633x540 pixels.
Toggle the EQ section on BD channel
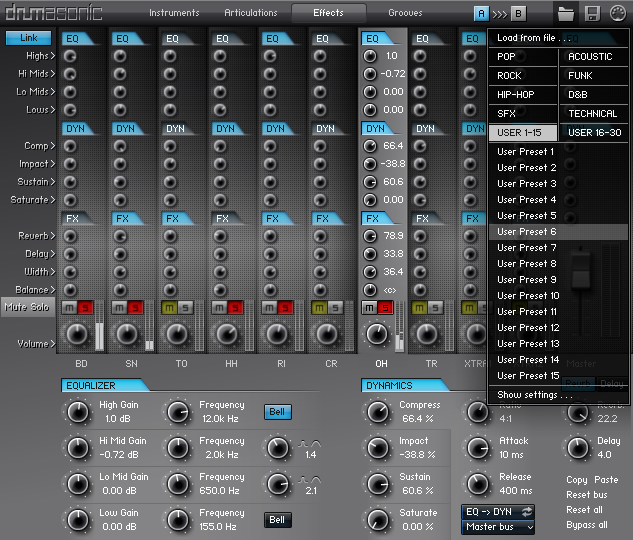(x=78, y=39)
